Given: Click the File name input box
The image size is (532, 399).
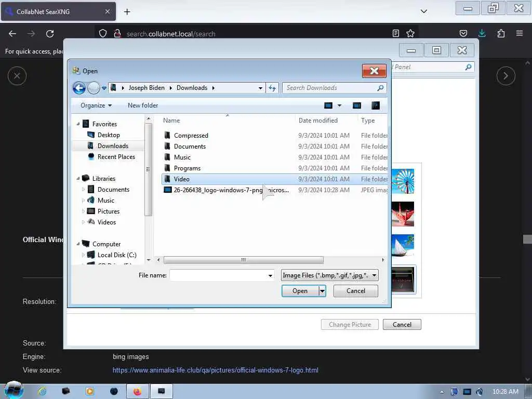Looking at the screenshot, I should [x=218, y=275].
